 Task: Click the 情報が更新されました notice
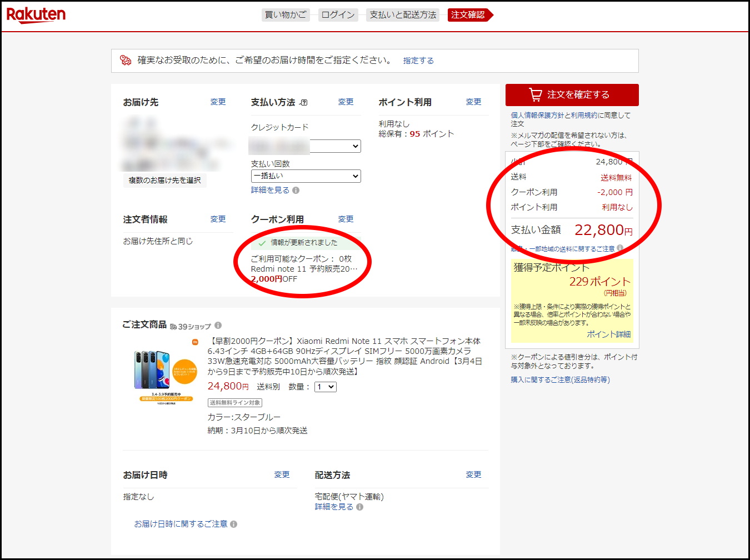304,243
